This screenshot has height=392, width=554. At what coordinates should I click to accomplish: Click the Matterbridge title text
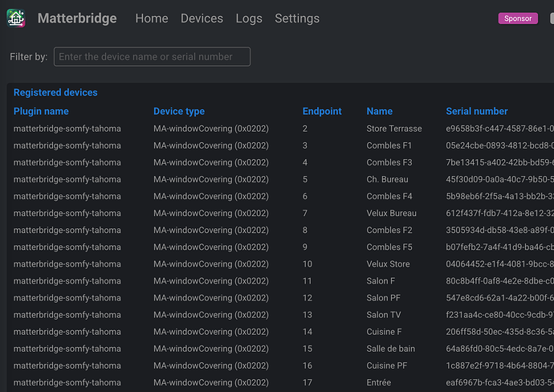click(77, 18)
